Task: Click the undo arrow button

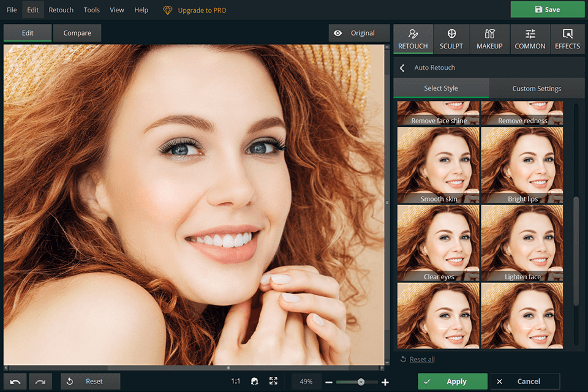Action: [x=15, y=382]
